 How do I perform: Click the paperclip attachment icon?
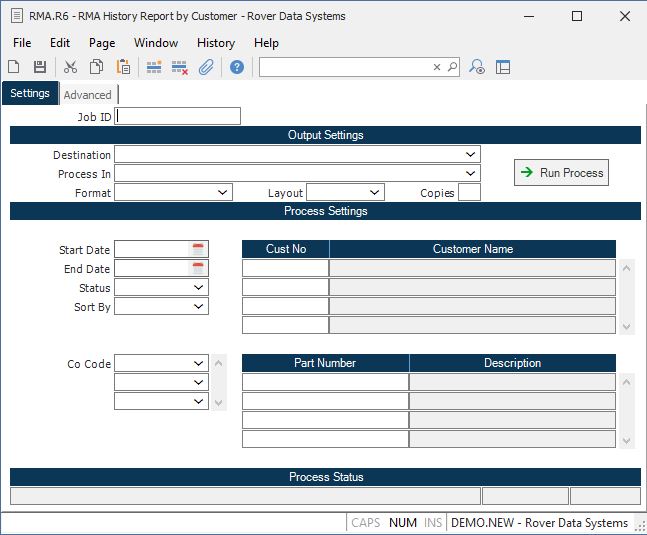tap(206, 67)
